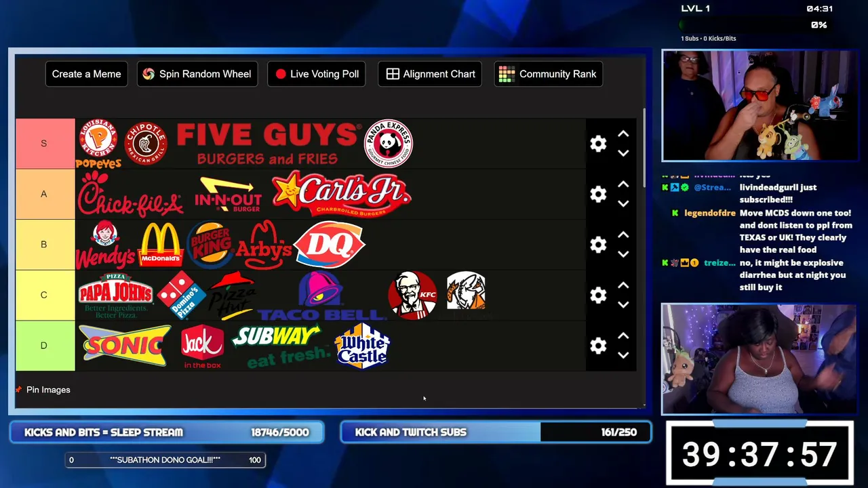The height and width of the screenshot is (488, 868).
Task: Click the DQ Dairy Queen logo
Action: click(x=330, y=245)
